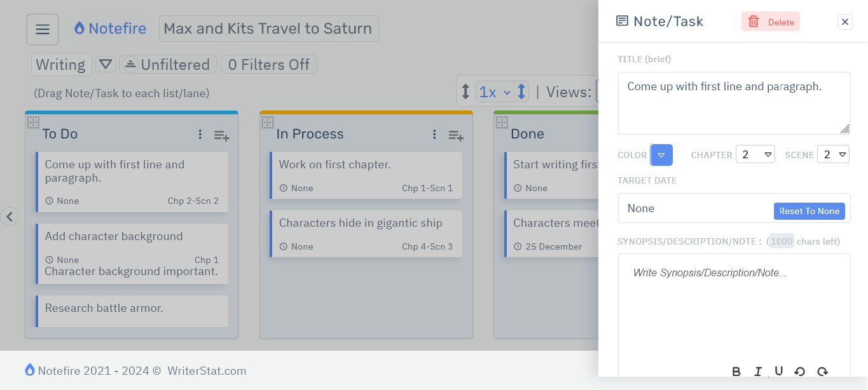Click the Notefire droplet logo

coord(79,28)
